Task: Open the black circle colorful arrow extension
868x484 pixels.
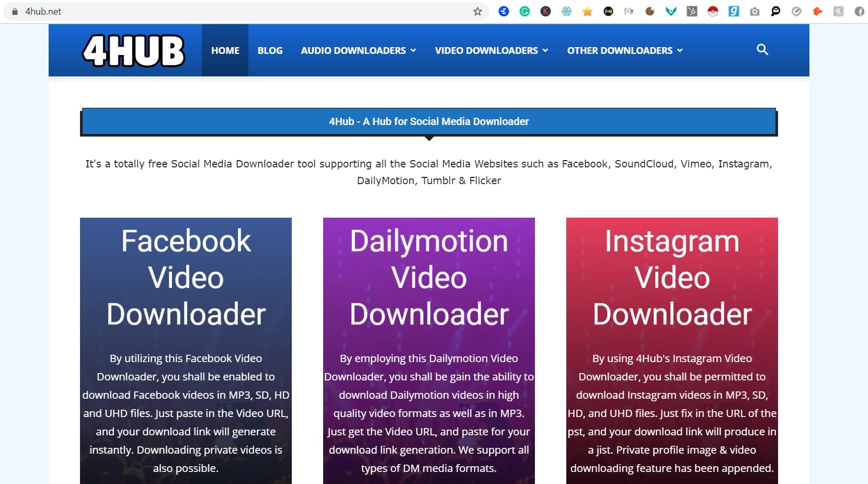Action: (x=608, y=11)
